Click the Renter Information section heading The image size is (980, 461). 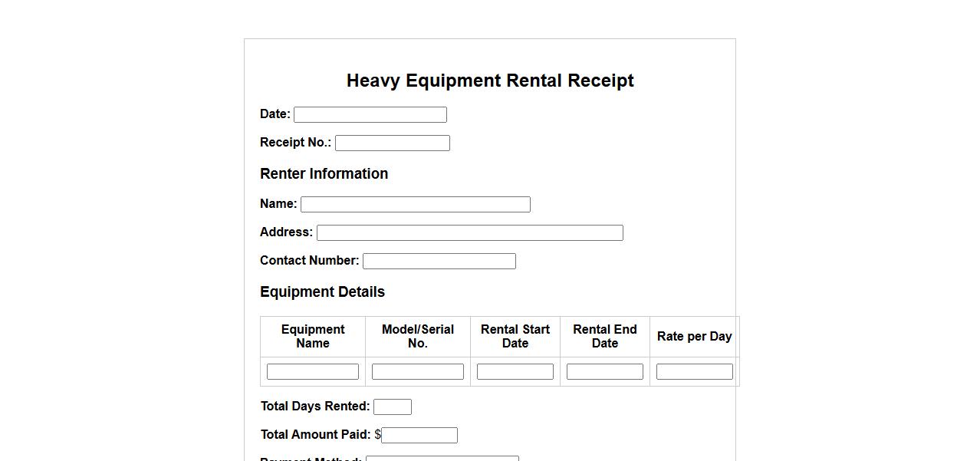[324, 174]
